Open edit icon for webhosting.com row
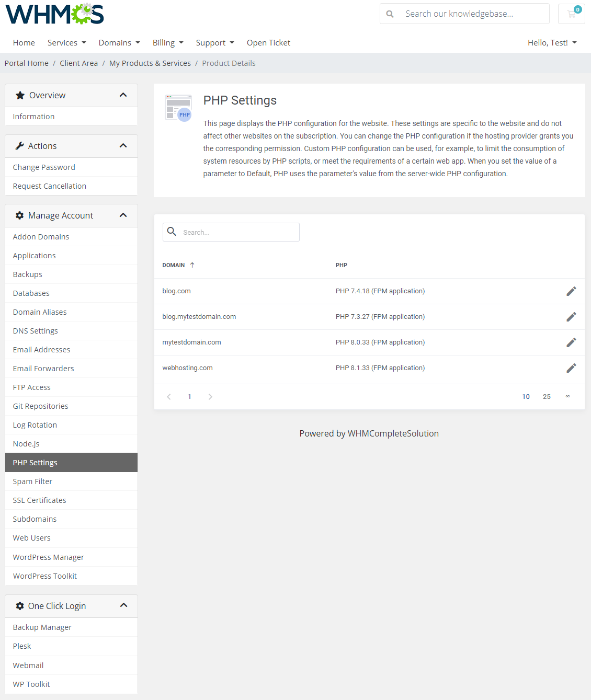 coord(571,368)
